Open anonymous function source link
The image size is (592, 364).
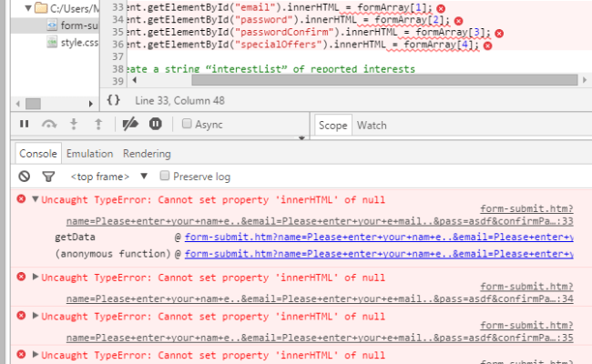379,254
